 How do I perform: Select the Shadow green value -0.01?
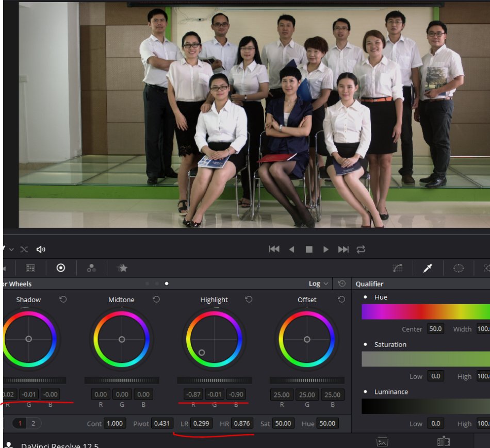[x=29, y=394]
